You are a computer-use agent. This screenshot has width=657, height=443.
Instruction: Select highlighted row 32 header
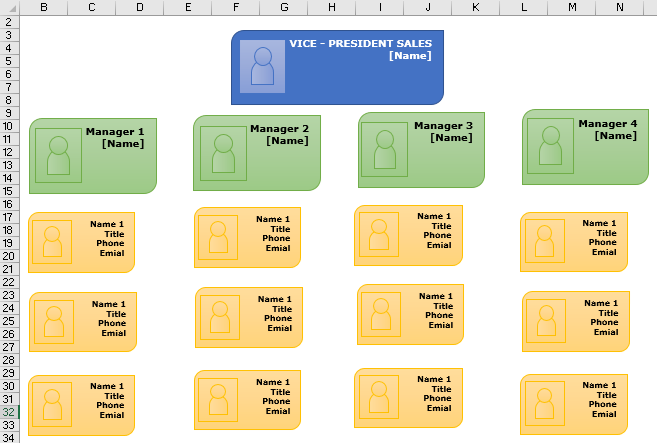[9, 412]
